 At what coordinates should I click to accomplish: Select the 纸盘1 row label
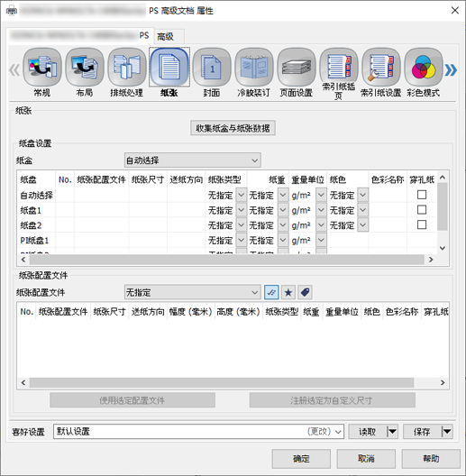31,210
